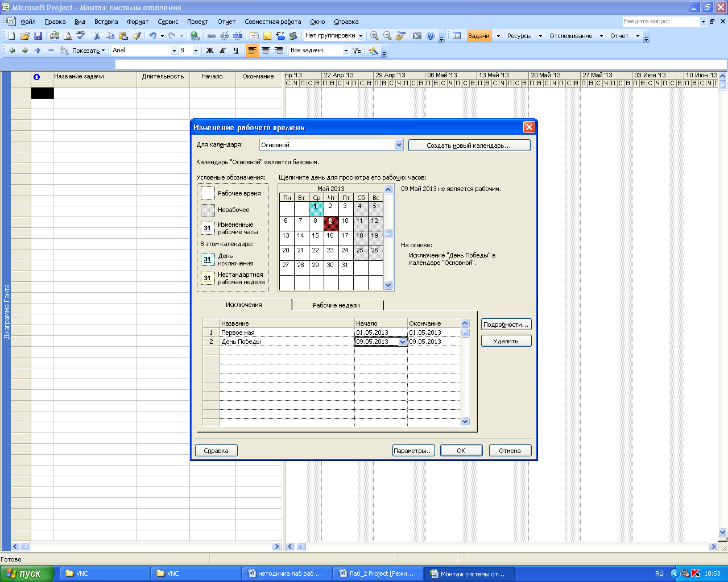Expand the Ресурсы guide dropdown

(540, 36)
